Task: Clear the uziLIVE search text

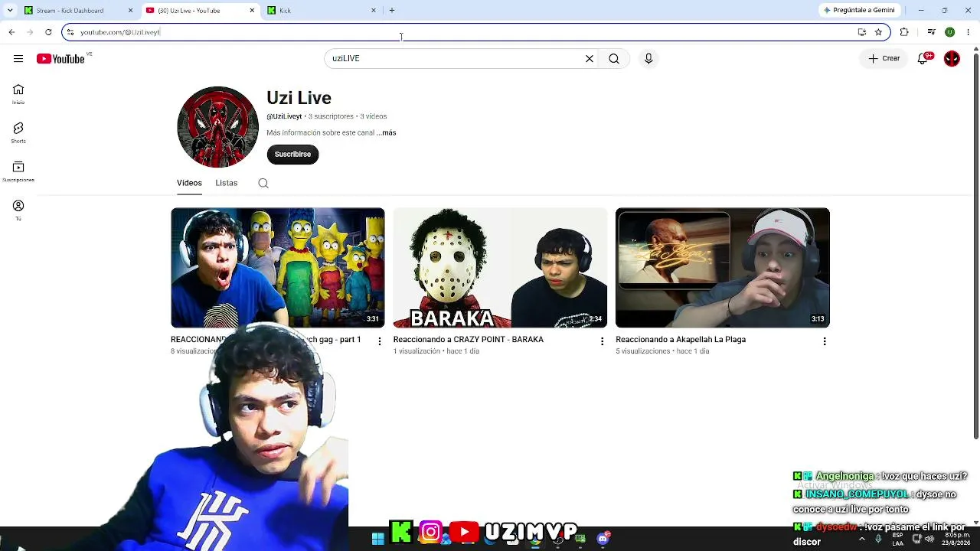Action: pyautogui.click(x=590, y=59)
